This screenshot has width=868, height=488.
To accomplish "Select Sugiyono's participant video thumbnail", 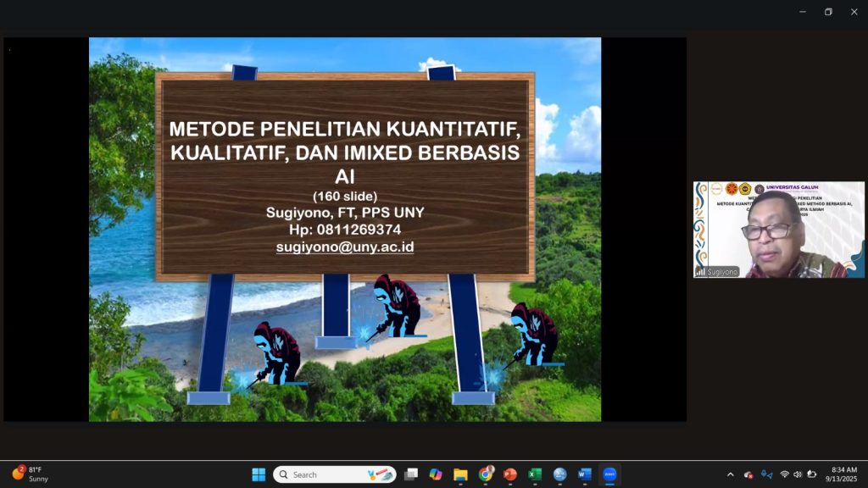I will pyautogui.click(x=778, y=230).
